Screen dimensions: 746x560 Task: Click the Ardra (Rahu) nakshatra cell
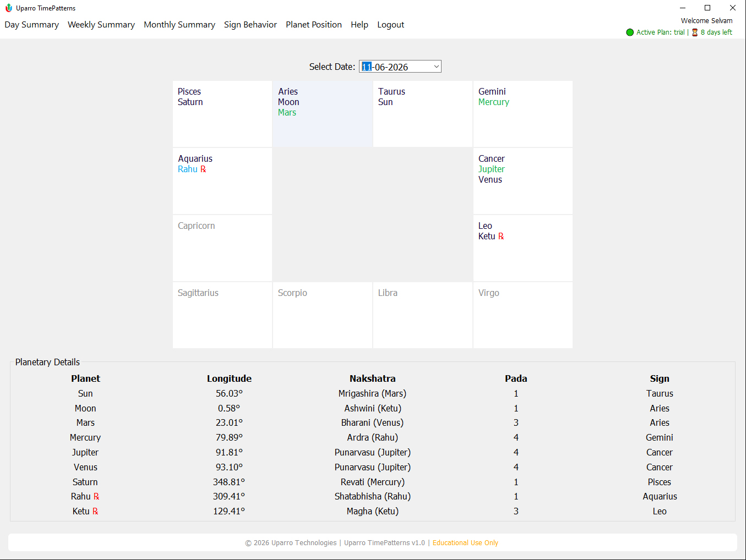click(373, 437)
